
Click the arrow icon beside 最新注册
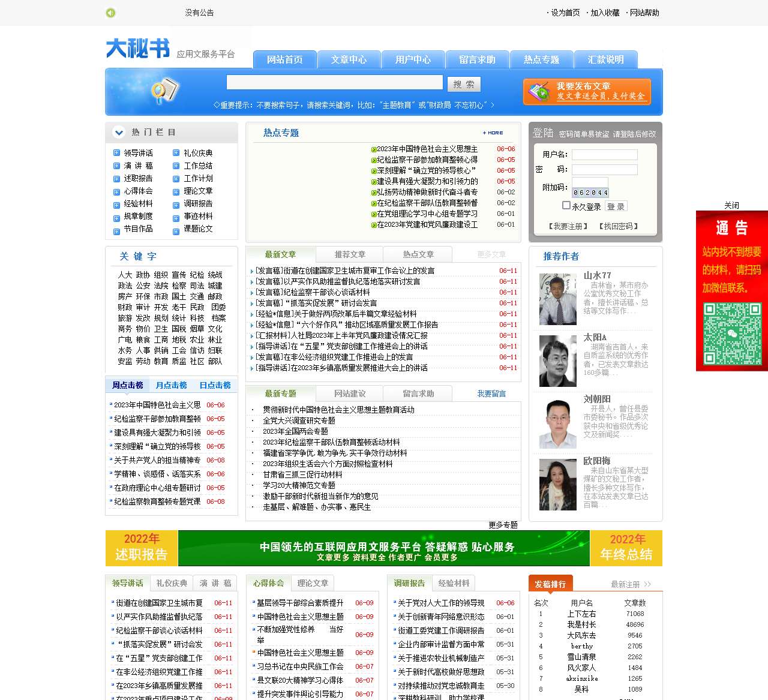tap(647, 584)
